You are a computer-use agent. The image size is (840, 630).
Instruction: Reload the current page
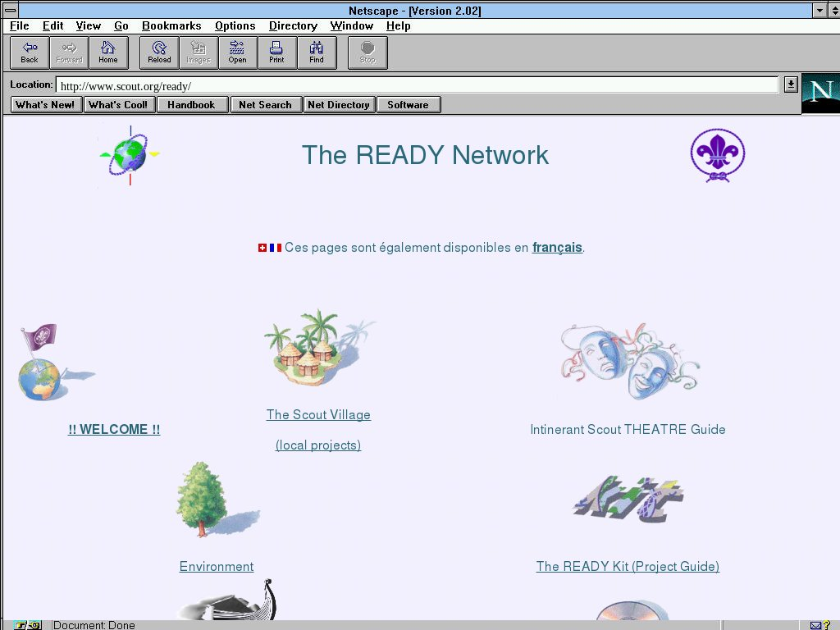[x=159, y=52]
